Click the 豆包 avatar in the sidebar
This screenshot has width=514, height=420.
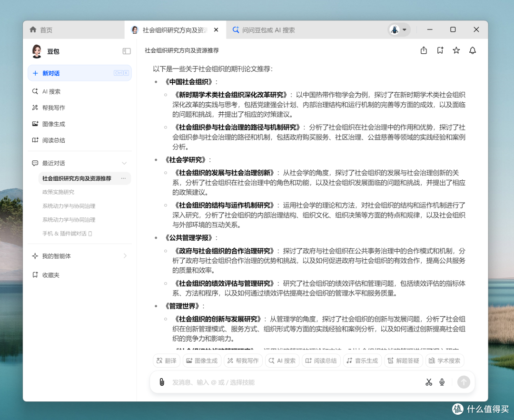(37, 51)
